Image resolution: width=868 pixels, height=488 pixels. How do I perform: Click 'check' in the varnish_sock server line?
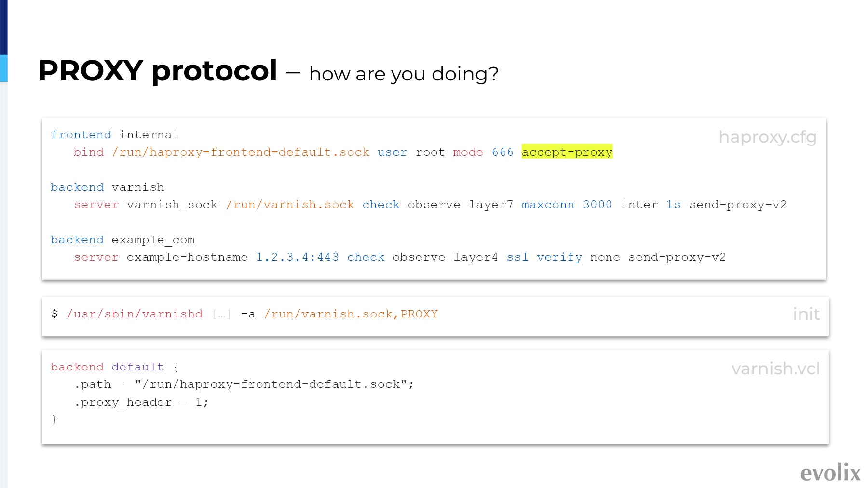point(381,205)
